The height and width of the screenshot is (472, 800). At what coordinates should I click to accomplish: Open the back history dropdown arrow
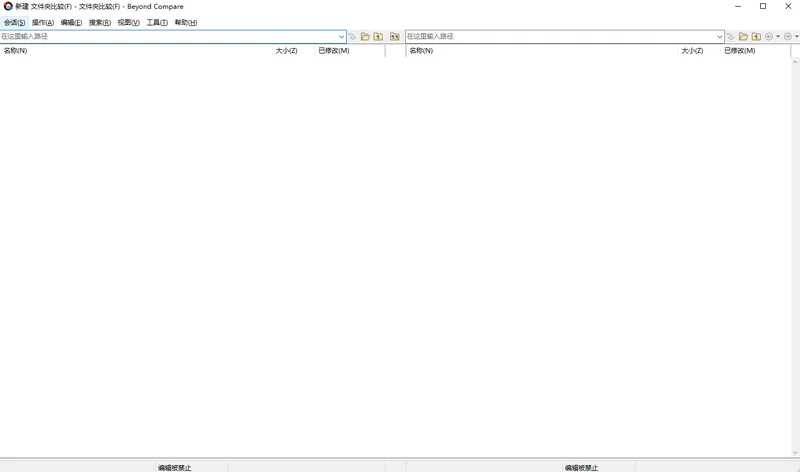tap(778, 37)
